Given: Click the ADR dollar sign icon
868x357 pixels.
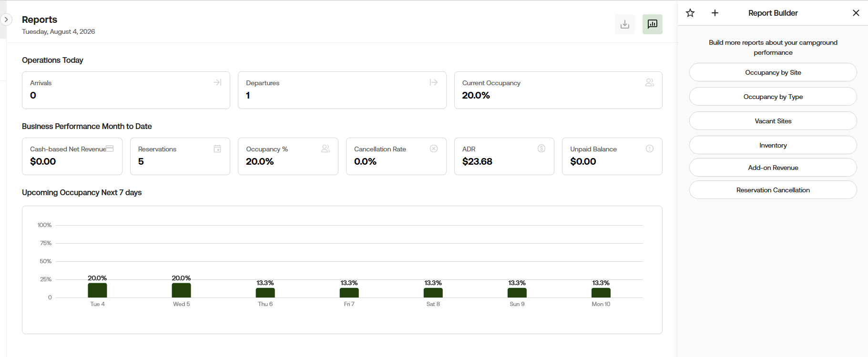Looking at the screenshot, I should pyautogui.click(x=541, y=149).
